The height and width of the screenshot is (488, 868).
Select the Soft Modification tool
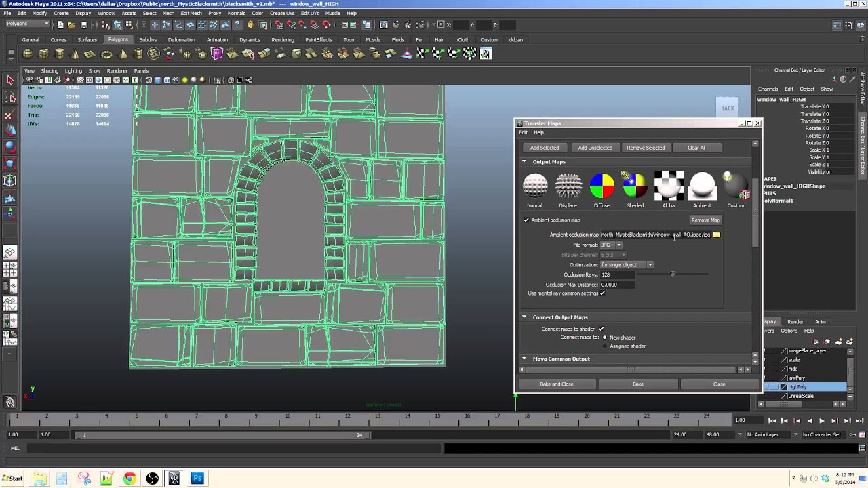click(x=10, y=198)
